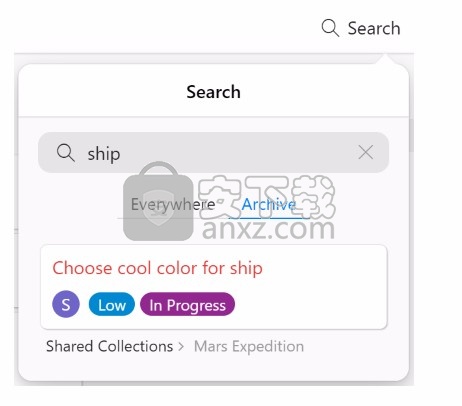Click the purple In Progress status tag
Viewport: 462px width, 406px height.
187,304
